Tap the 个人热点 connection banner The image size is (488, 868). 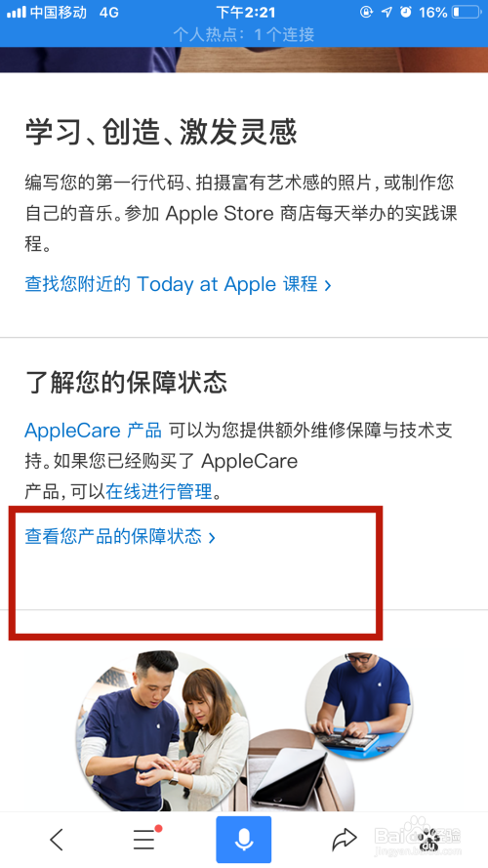(x=244, y=35)
